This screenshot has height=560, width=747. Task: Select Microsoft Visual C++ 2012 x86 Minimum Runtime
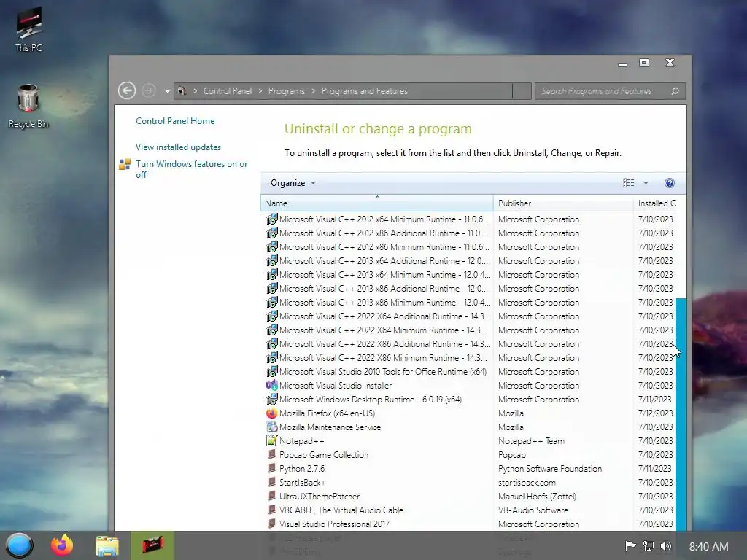tap(384, 247)
